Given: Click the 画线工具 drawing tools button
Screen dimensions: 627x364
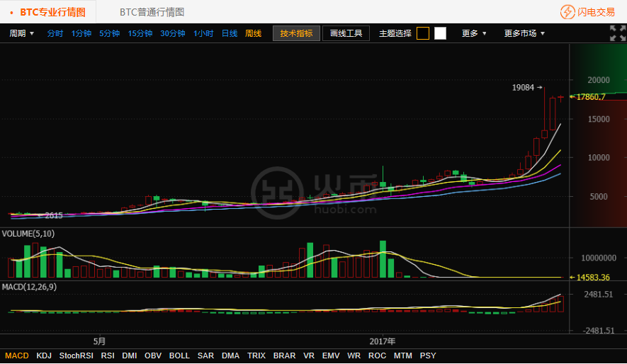Looking at the screenshot, I should click(x=346, y=33).
